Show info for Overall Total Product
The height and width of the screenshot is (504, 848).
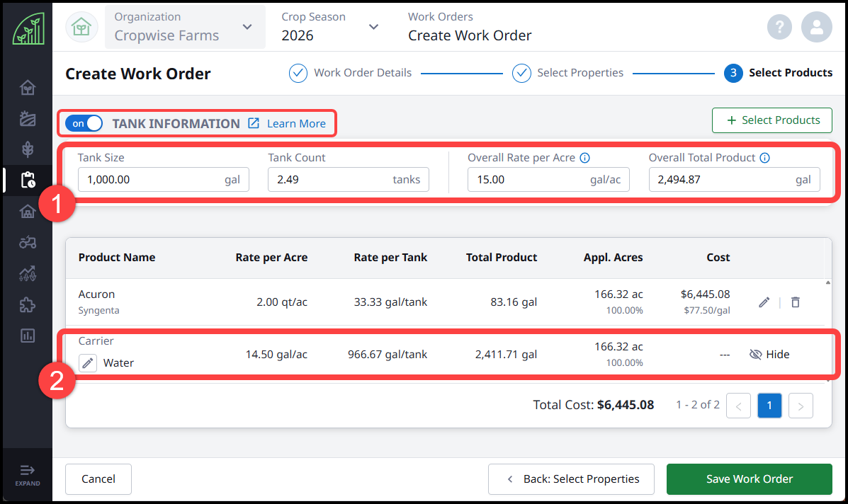[x=764, y=158]
